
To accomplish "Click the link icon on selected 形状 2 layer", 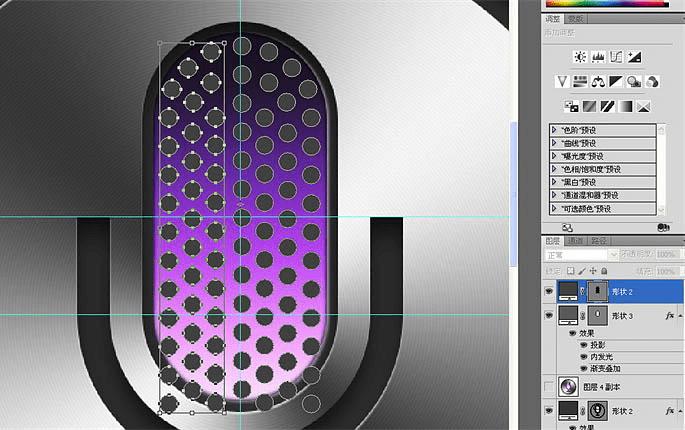I will [583, 291].
